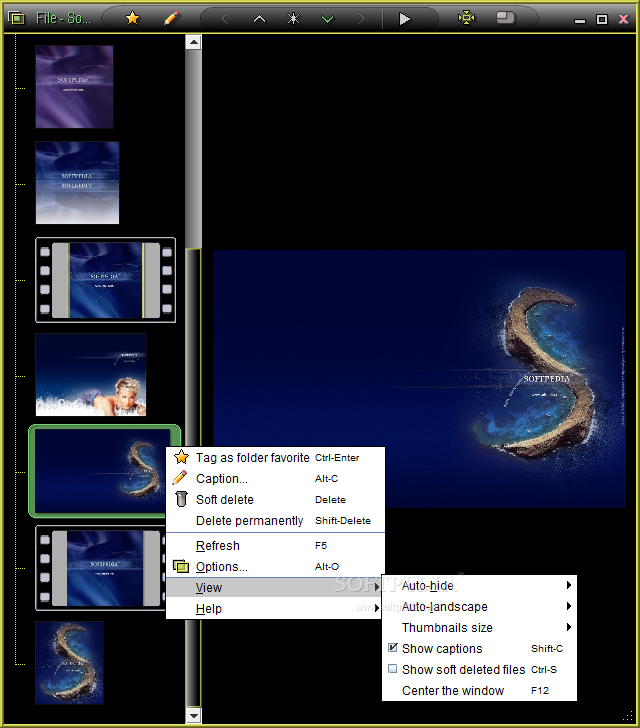Choose Delete permanently
Viewport: 640px width, 728px height.
[275, 520]
